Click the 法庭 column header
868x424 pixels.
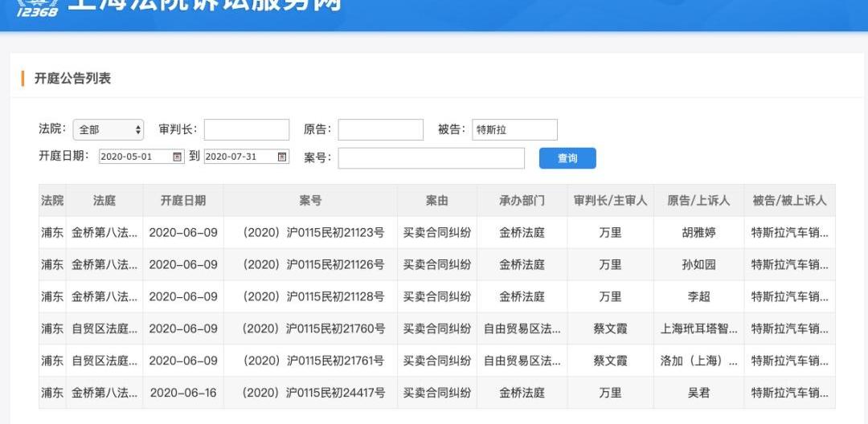coord(104,200)
